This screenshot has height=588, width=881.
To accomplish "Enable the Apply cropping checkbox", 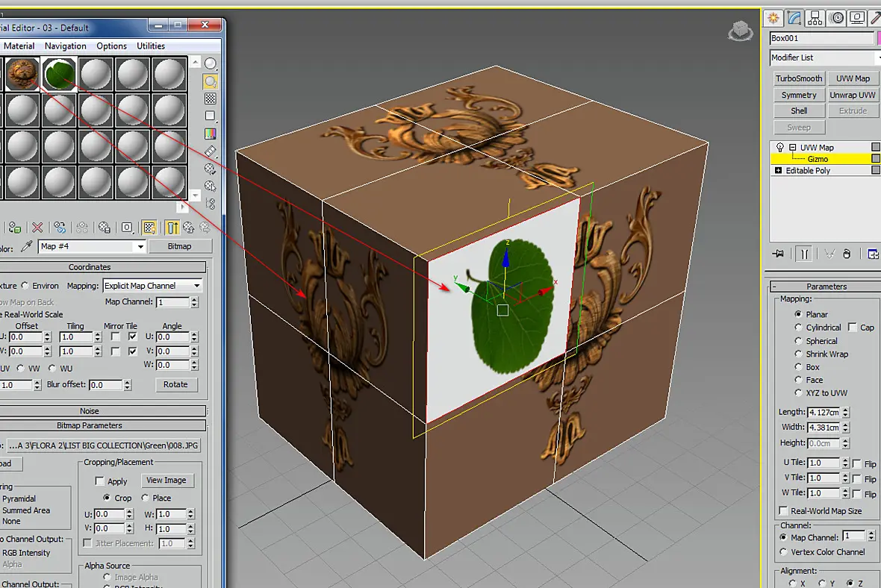I will coord(100,481).
